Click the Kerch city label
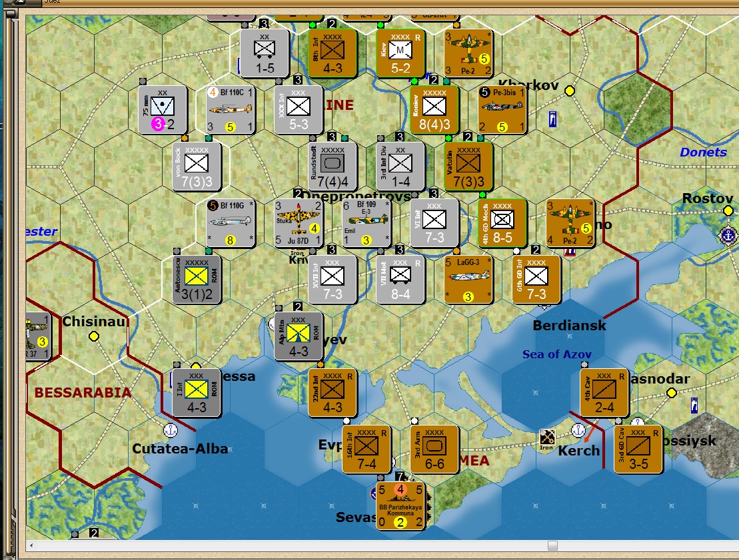Image resolution: width=739 pixels, height=560 pixels. 579,451
